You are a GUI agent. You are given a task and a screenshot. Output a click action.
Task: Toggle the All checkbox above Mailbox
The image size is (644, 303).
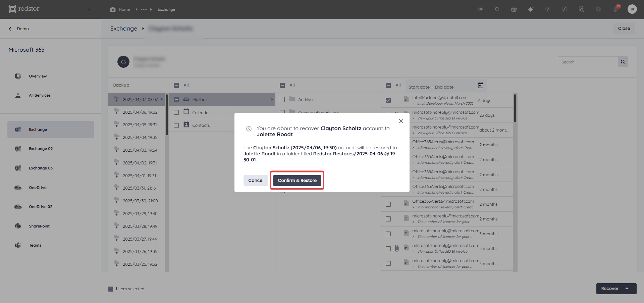coord(176,85)
